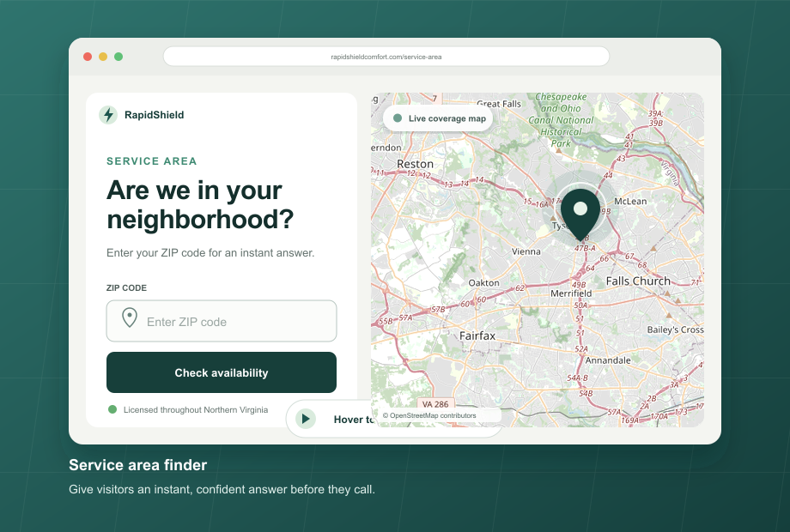This screenshot has height=532, width=790.
Task: Click the VA 286 route shield on map
Action: (x=435, y=404)
